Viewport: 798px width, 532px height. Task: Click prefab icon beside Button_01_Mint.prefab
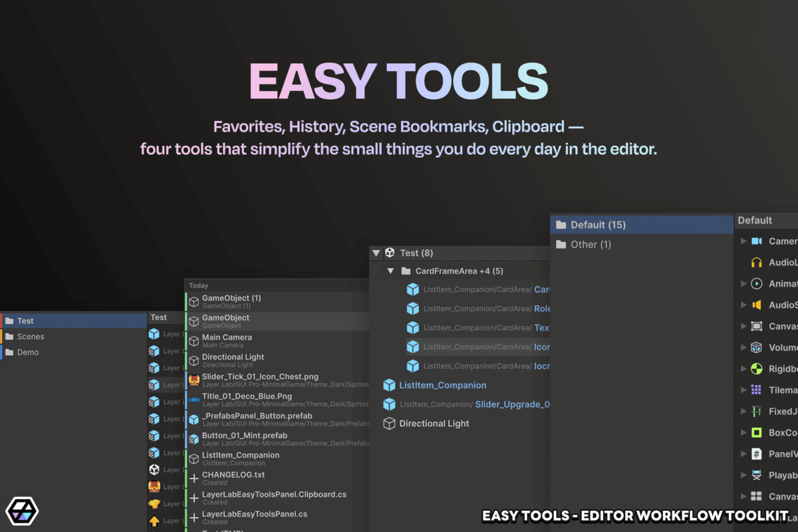(x=194, y=439)
